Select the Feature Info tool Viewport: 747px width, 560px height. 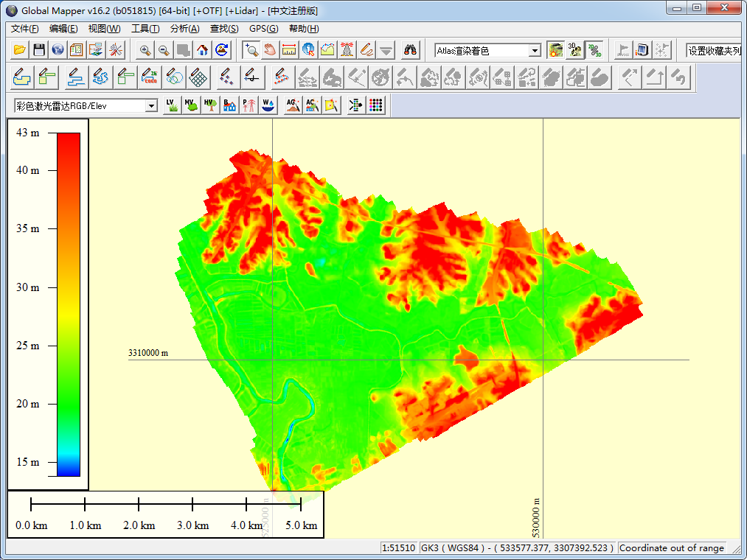(x=308, y=49)
